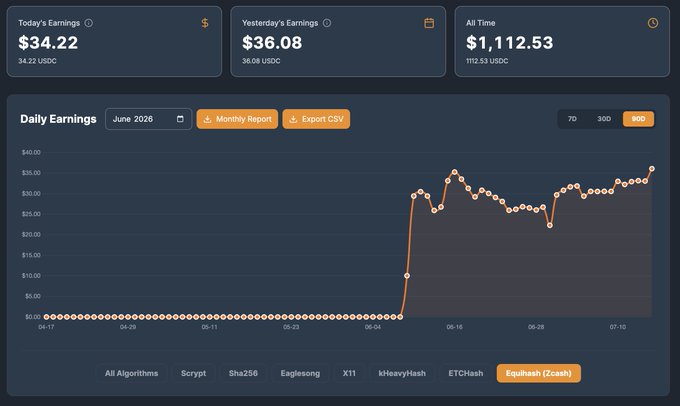Filter chart by Sha256

[x=243, y=373]
